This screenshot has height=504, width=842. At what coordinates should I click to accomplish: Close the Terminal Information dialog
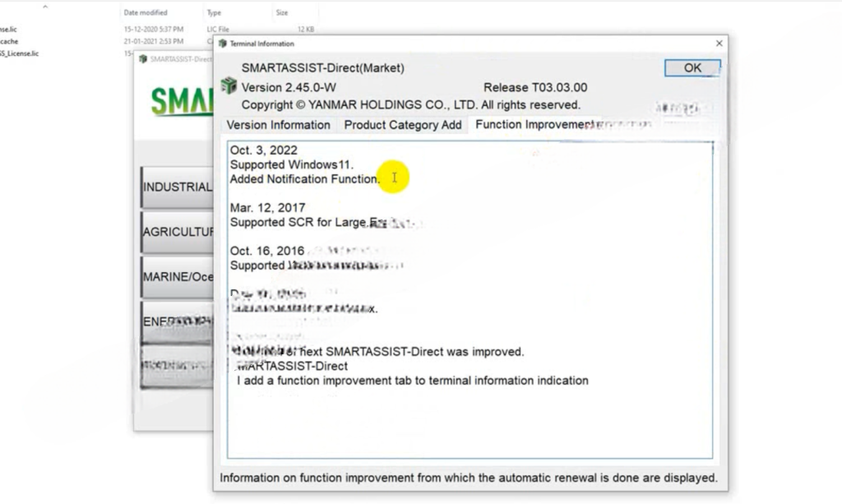719,44
